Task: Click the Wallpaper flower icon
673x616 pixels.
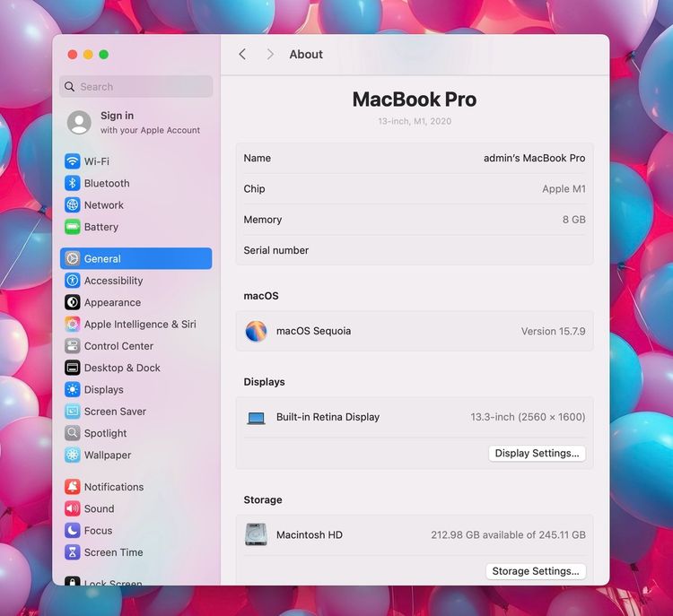Action: (x=72, y=455)
